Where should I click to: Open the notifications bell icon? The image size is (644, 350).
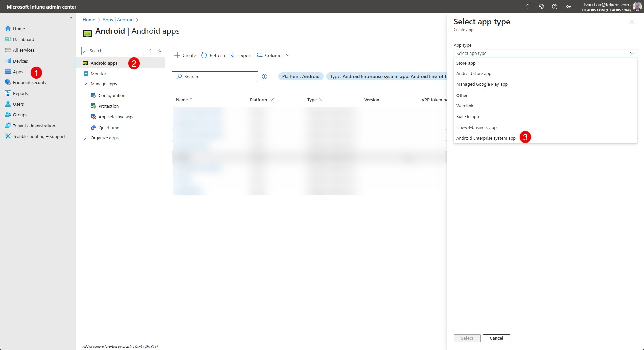[528, 7]
